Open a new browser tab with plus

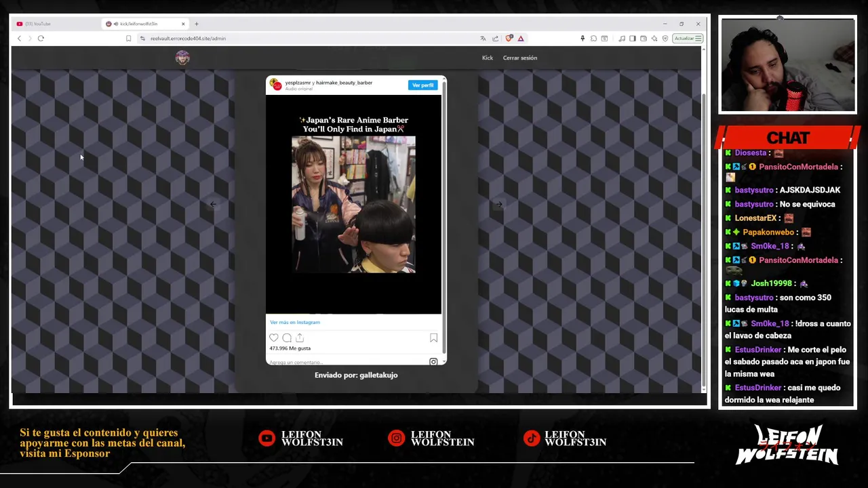197,24
